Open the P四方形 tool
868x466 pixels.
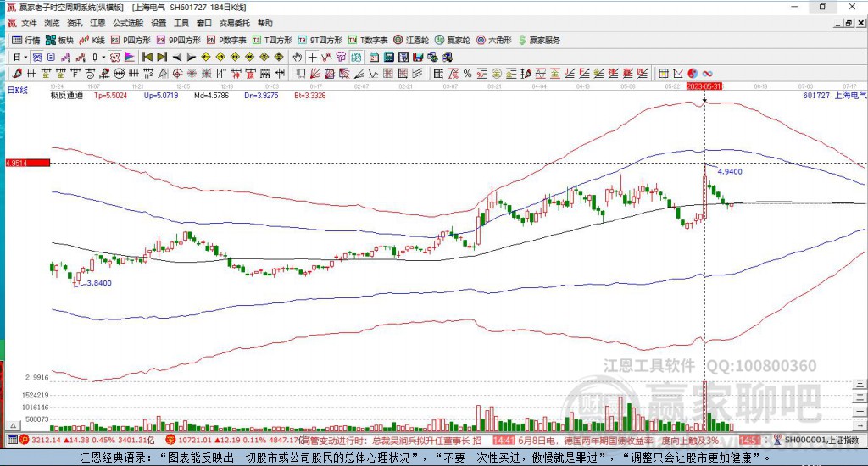pyautogui.click(x=131, y=40)
